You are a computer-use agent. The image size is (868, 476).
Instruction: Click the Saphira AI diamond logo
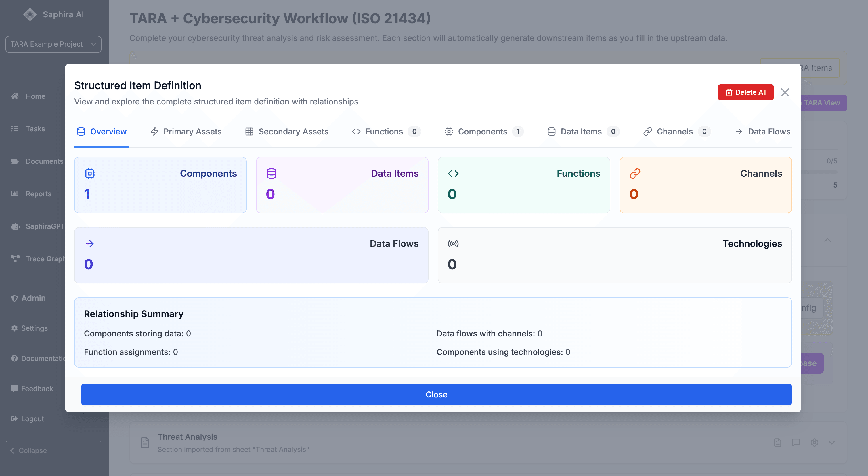pos(30,14)
